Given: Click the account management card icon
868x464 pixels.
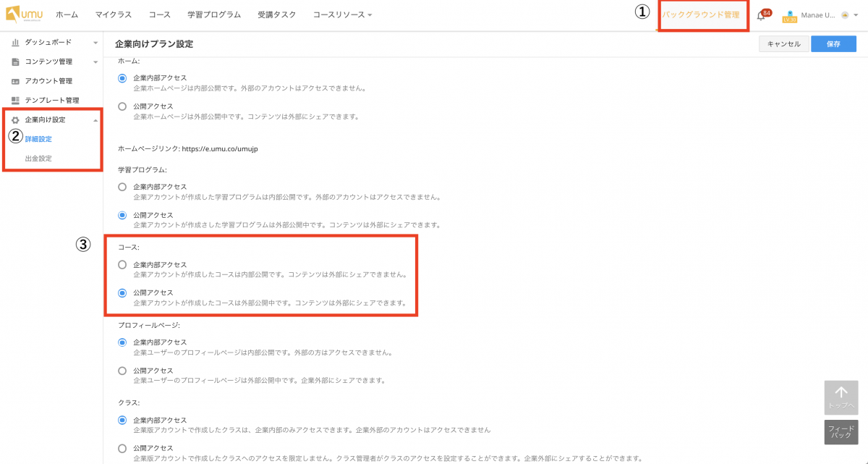Looking at the screenshot, I should coord(15,81).
